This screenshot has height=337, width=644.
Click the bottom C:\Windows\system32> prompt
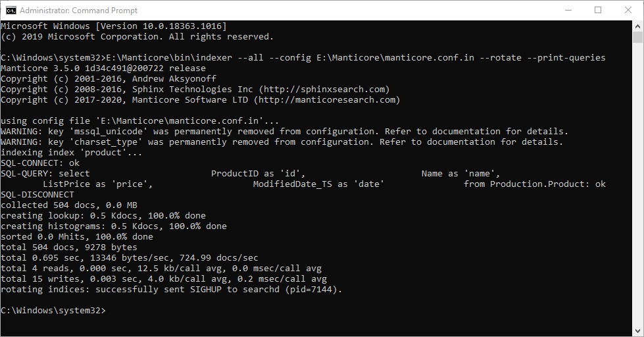click(53, 311)
